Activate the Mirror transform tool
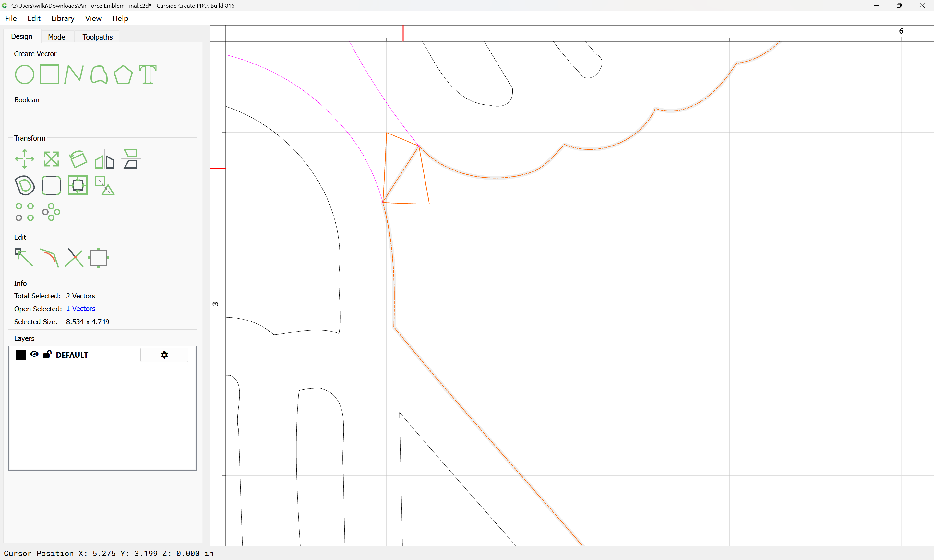This screenshot has width=934, height=560. (104, 159)
